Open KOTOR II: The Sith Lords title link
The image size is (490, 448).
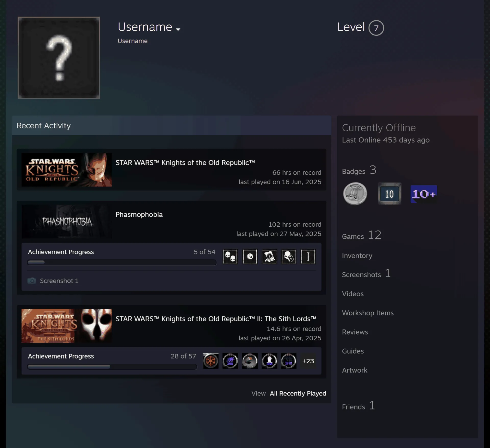click(x=216, y=319)
